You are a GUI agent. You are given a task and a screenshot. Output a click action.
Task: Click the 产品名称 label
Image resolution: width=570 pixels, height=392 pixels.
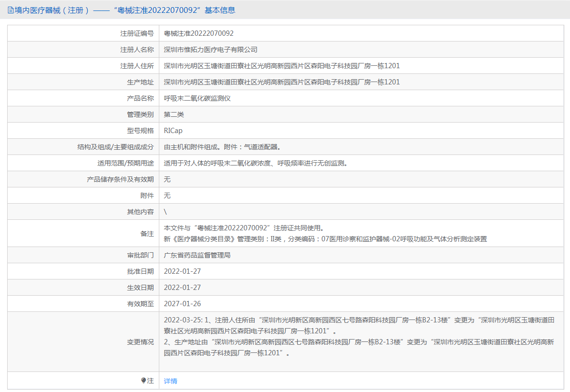[140, 98]
